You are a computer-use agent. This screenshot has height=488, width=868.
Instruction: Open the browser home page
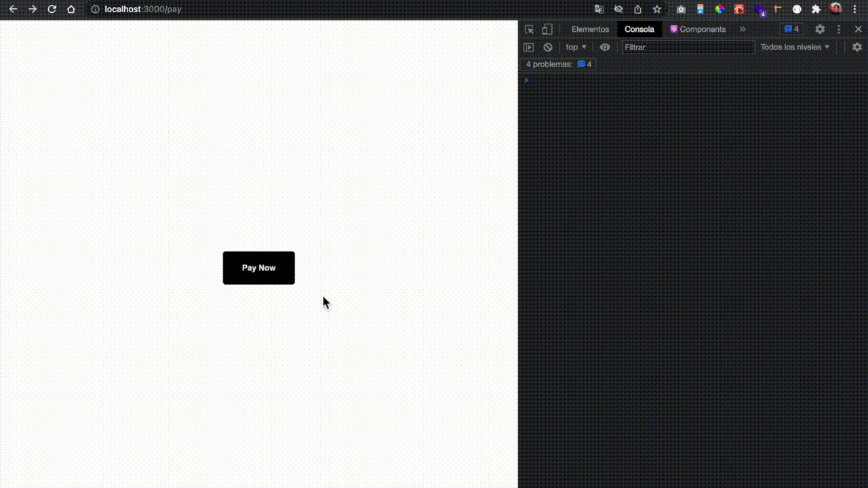point(71,9)
